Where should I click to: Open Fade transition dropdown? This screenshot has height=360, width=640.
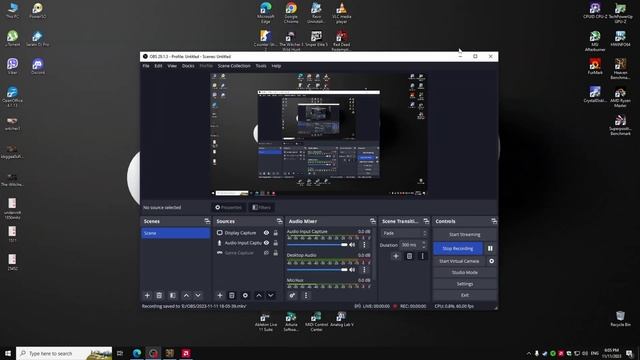404,233
